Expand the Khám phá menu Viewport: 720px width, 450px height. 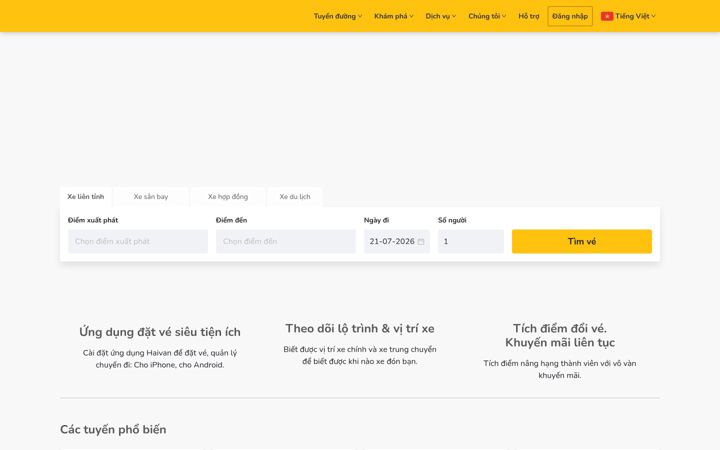[394, 16]
